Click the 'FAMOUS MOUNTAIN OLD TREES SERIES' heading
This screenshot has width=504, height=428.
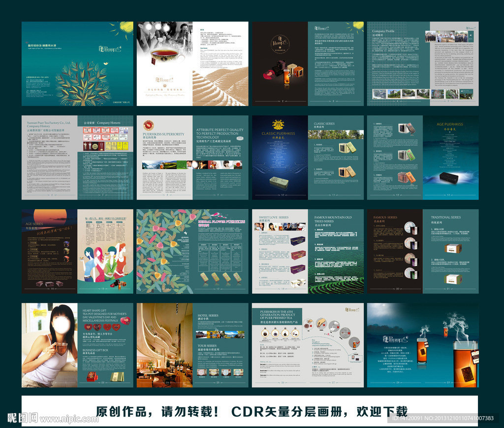[x=333, y=219]
